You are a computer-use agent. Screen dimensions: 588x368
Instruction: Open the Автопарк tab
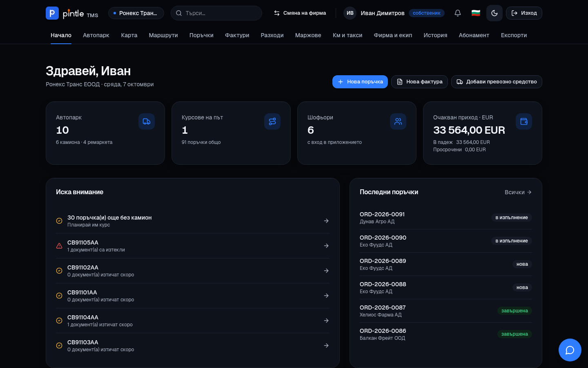coord(96,35)
